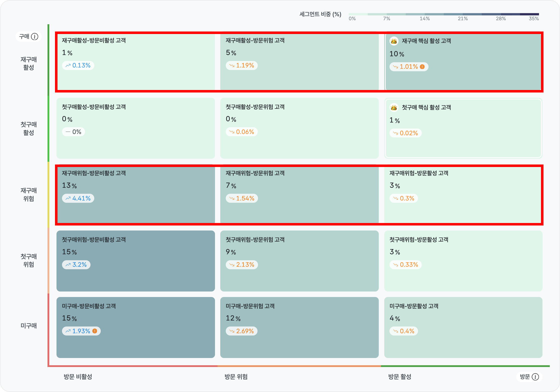Click orange warning icon beside 1.93%

[95, 331]
